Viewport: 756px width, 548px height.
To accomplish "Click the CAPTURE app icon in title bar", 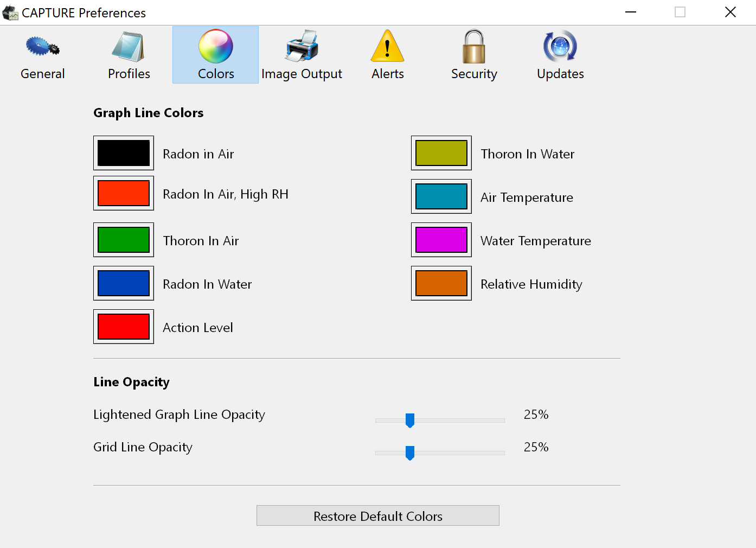I will 10,12.
